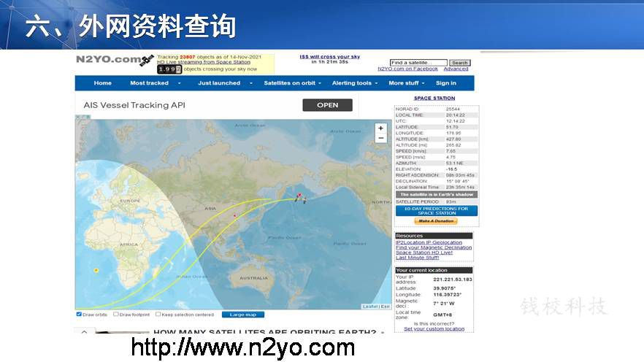This screenshot has height=362, width=644.
Task: Open Find your Magnetic Declination link
Action: point(434,247)
